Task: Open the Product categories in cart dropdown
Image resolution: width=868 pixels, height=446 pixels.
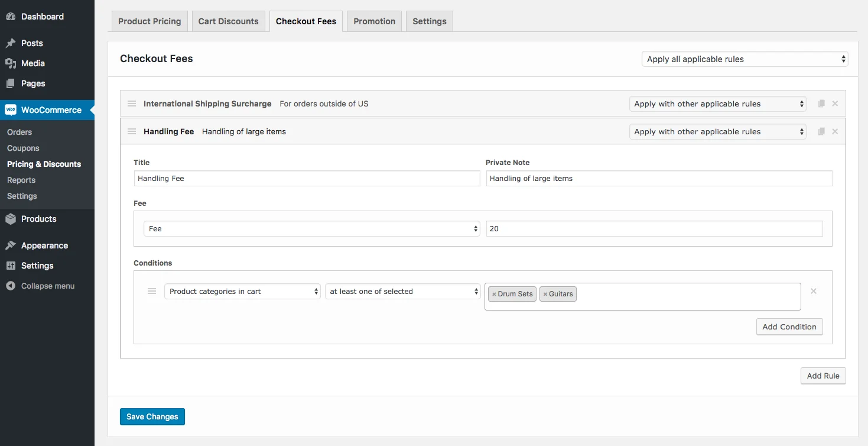Action: pyautogui.click(x=242, y=291)
